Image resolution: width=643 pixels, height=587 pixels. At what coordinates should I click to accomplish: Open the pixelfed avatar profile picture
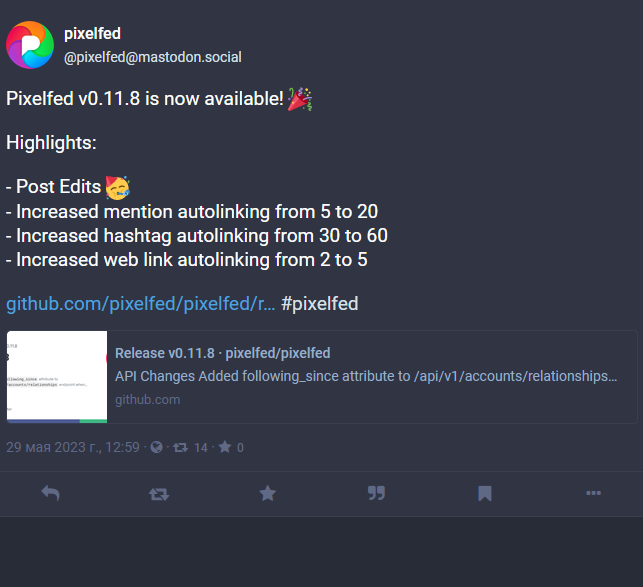click(x=30, y=45)
